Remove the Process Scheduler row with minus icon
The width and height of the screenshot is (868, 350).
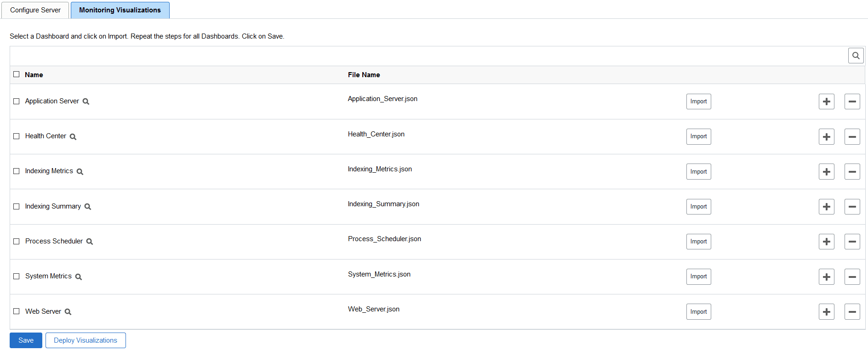(852, 241)
